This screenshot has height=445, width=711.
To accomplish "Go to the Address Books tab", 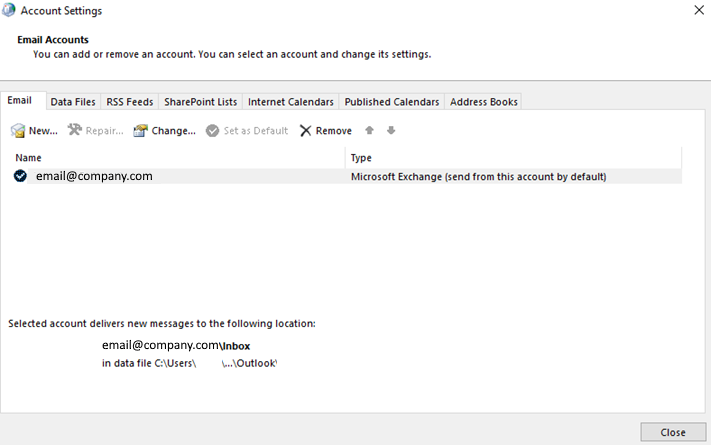I will 484,102.
